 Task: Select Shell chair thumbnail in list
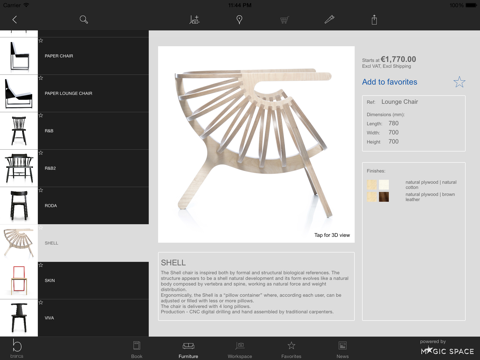click(19, 243)
